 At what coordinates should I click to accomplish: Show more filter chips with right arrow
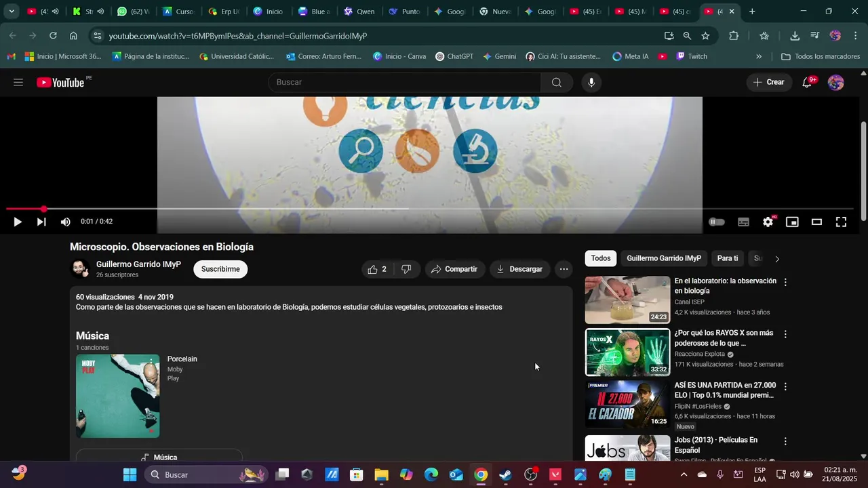point(777,259)
